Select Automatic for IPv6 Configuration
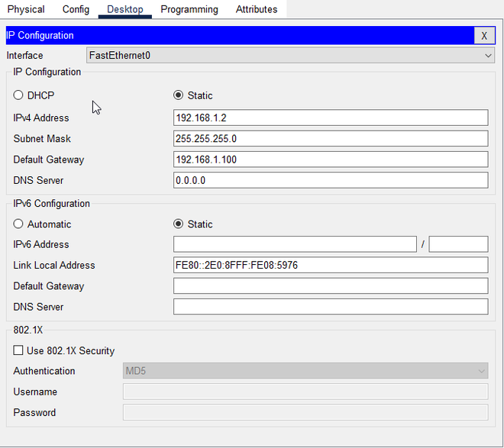The image size is (504, 448). (x=18, y=224)
